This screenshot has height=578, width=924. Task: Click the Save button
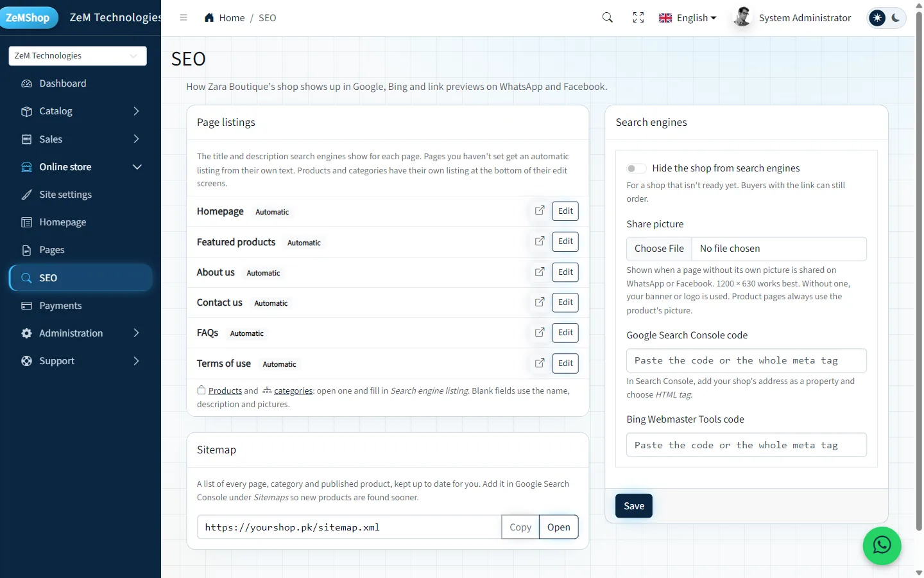634,506
